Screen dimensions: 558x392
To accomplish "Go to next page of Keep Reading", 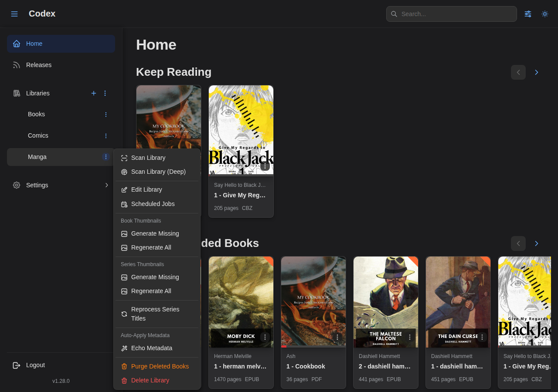I will pos(537,72).
